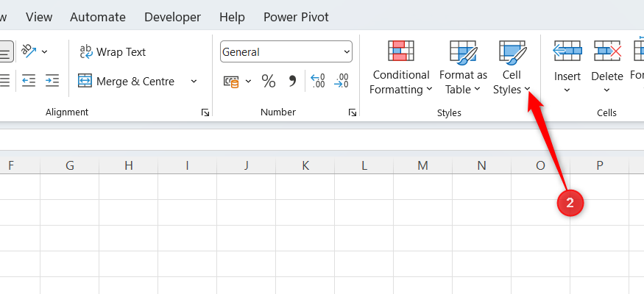This screenshot has width=644, height=294.
Task: Select column O header
Action: tap(540, 165)
